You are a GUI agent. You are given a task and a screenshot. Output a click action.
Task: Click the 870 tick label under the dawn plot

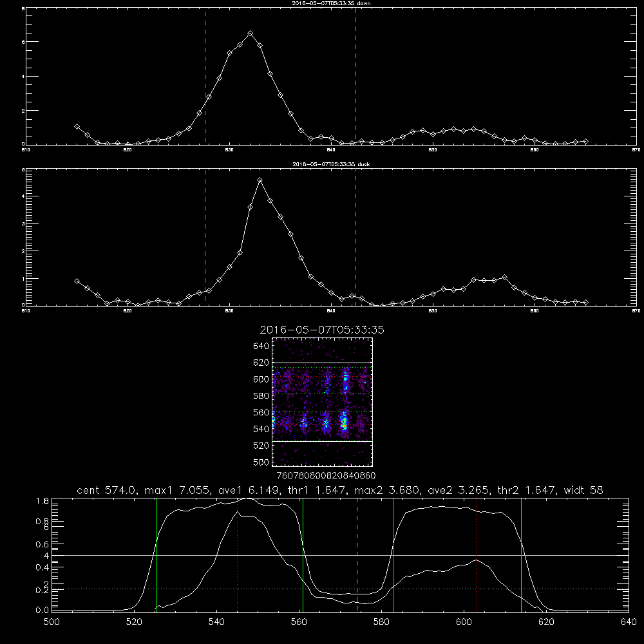pyautogui.click(x=636, y=150)
